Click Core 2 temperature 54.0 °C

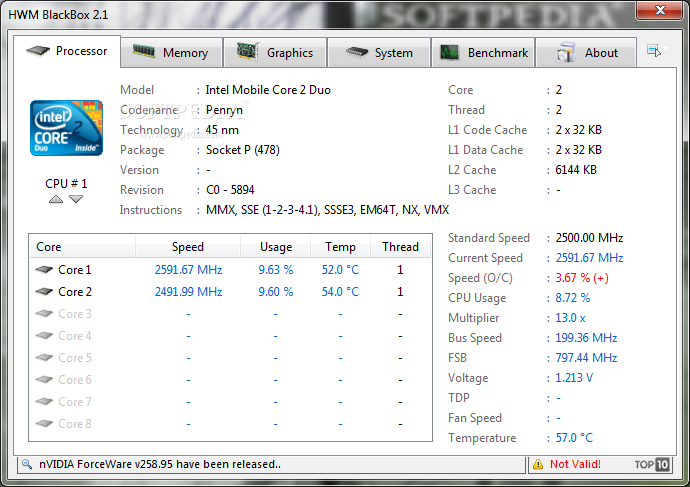[340, 292]
